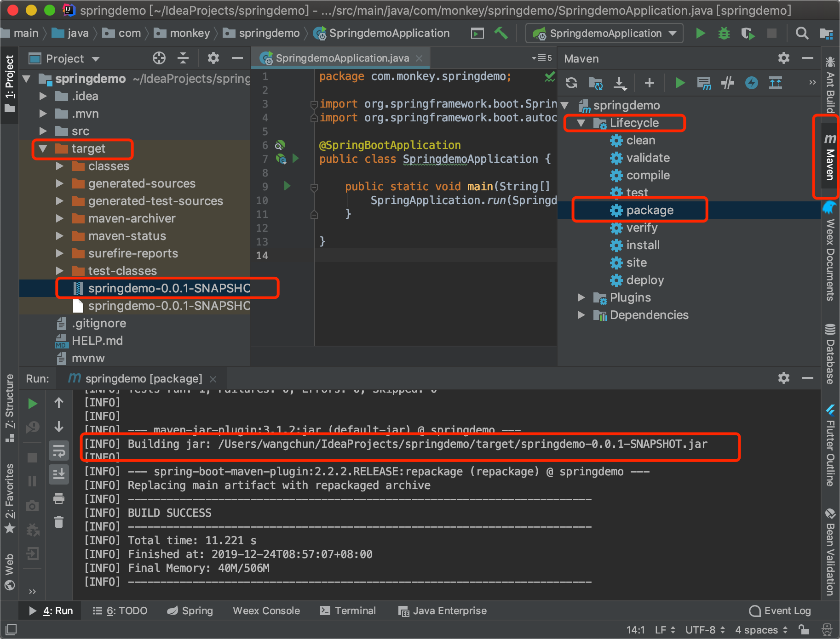Download Maven sources and documentation
Viewport: 840px width, 639px height.
(x=620, y=83)
